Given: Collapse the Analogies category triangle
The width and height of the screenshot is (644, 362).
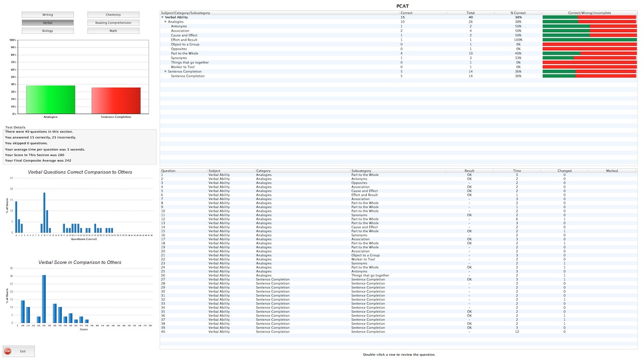Looking at the screenshot, I should click(166, 22).
